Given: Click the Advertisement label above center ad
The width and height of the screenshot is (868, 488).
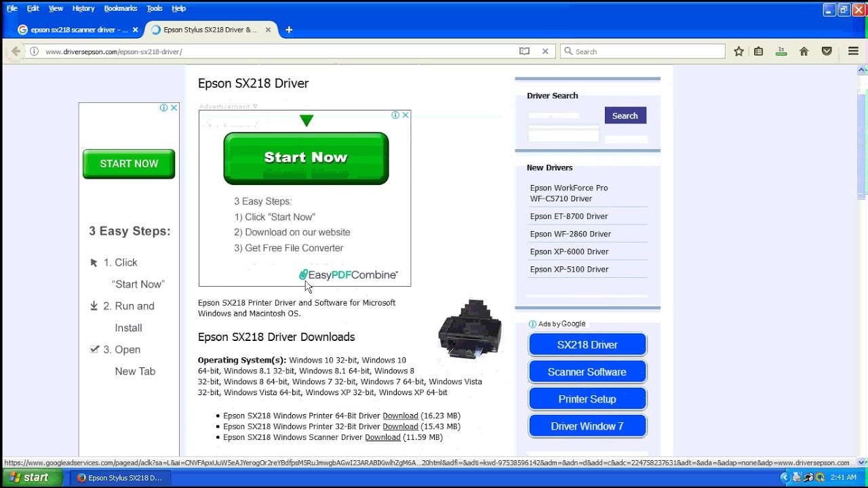Looking at the screenshot, I should (x=228, y=106).
